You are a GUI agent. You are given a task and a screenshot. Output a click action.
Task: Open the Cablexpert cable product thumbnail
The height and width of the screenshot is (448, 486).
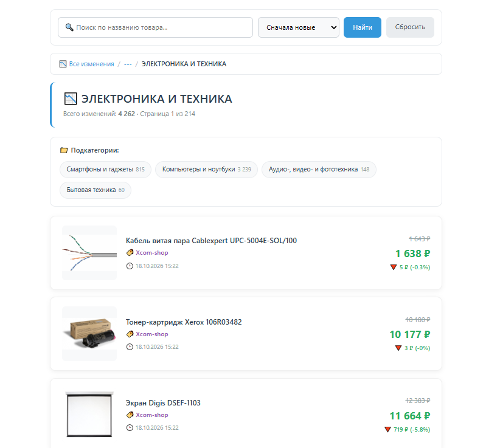pos(89,253)
